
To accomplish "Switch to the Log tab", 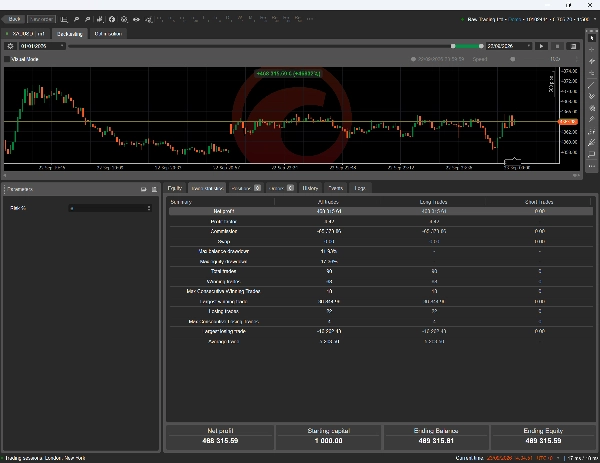I will [360, 188].
